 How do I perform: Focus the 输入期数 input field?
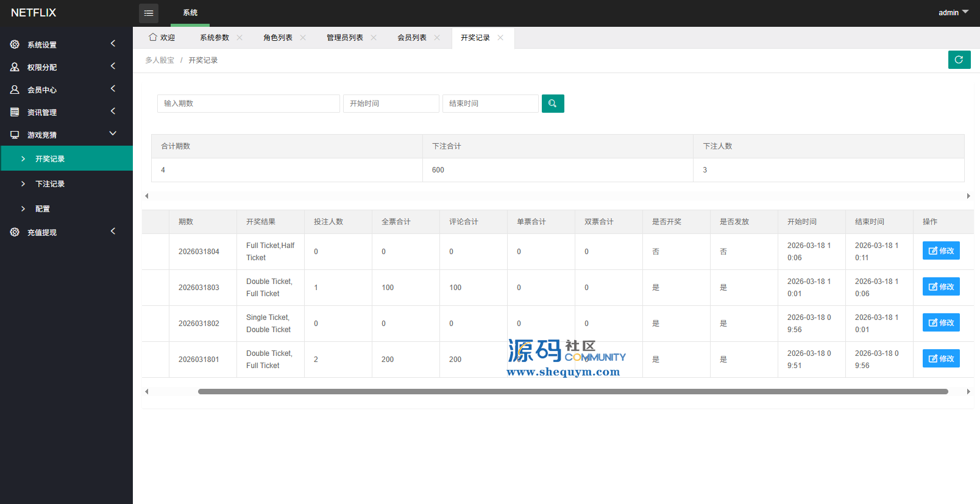click(248, 104)
